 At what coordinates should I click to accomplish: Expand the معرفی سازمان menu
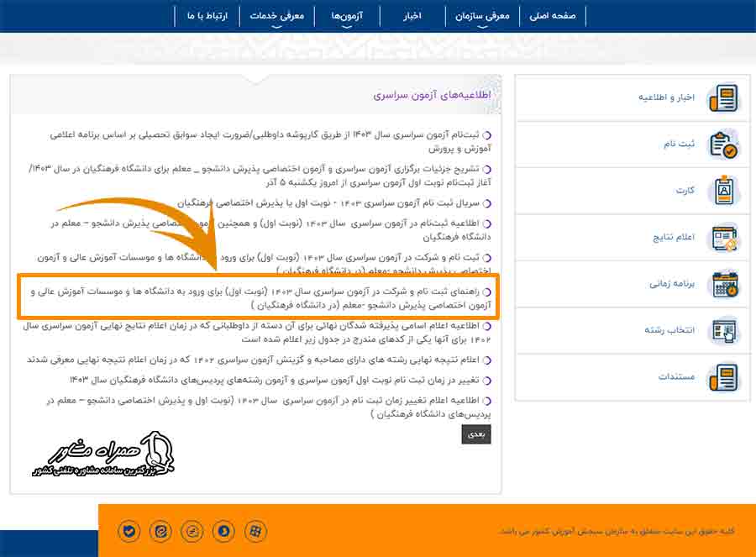(483, 15)
